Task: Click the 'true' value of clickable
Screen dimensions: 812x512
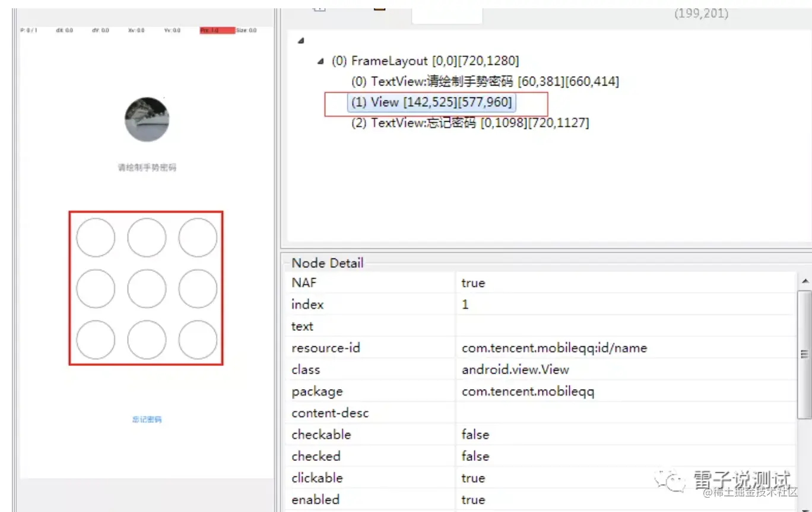Action: [473, 478]
